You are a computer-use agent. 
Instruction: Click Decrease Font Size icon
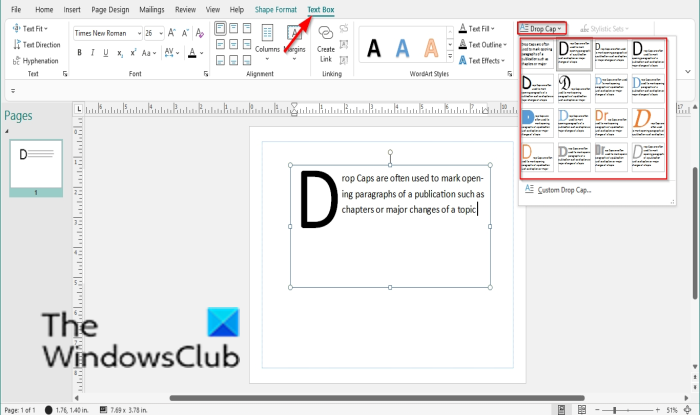185,33
